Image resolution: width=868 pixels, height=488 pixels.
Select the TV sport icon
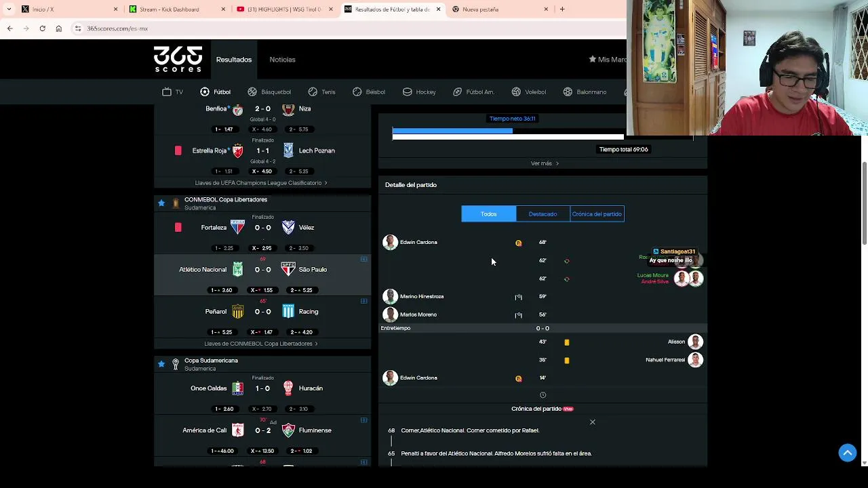coord(172,91)
